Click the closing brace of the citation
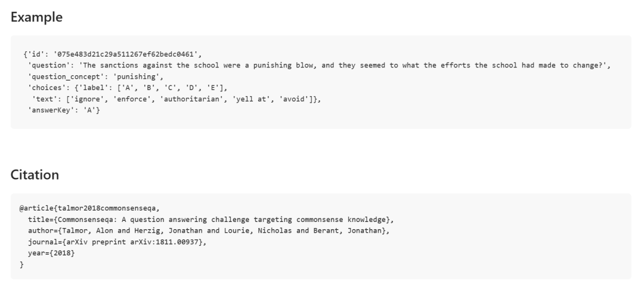 click(21, 264)
